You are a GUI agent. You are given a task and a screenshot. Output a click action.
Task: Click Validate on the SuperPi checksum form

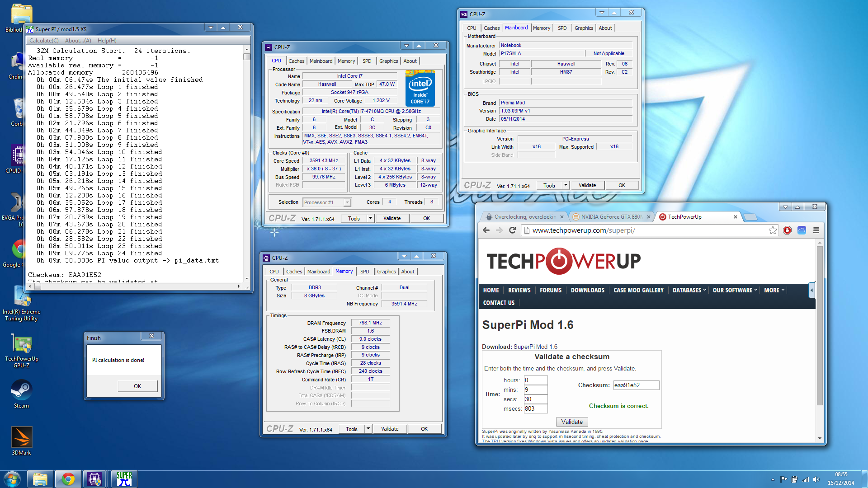coord(572,422)
